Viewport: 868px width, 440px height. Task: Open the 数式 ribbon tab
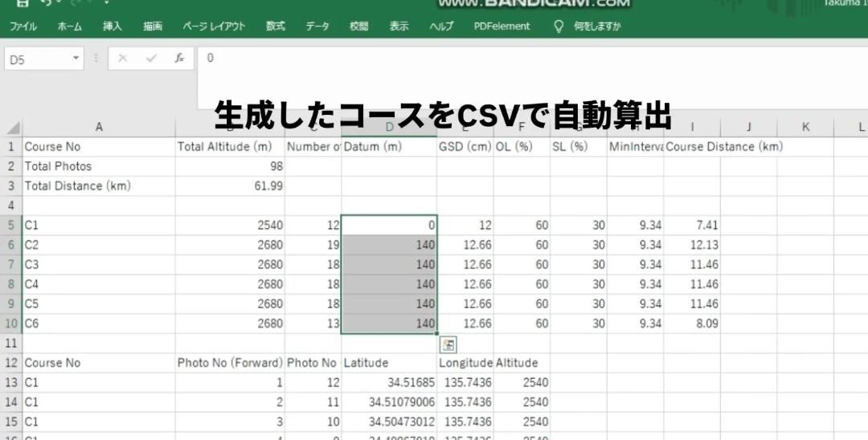[x=275, y=26]
